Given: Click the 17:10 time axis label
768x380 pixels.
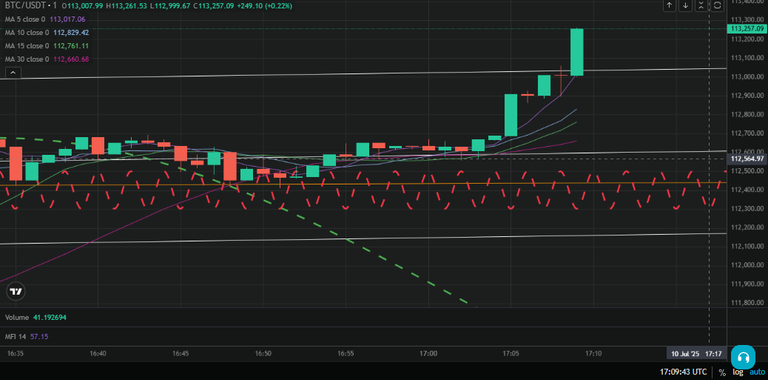Looking at the screenshot, I should coord(594,353).
